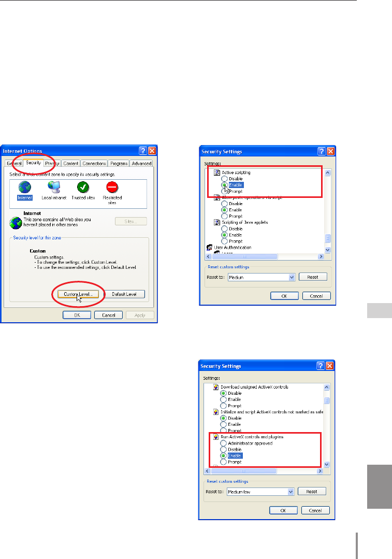Click the Scripting of Java applets icon
392x559 pixels.
coord(216,222)
